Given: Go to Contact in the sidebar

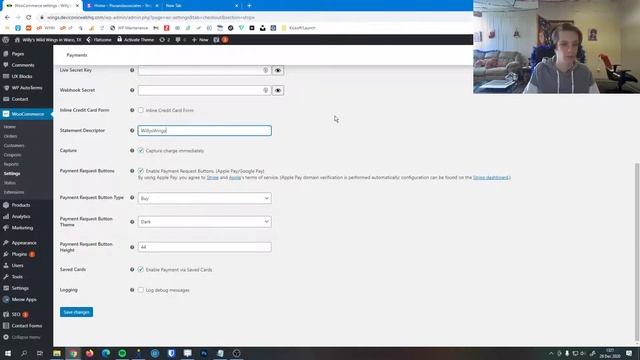Looking at the screenshot, I should click(x=20, y=99).
